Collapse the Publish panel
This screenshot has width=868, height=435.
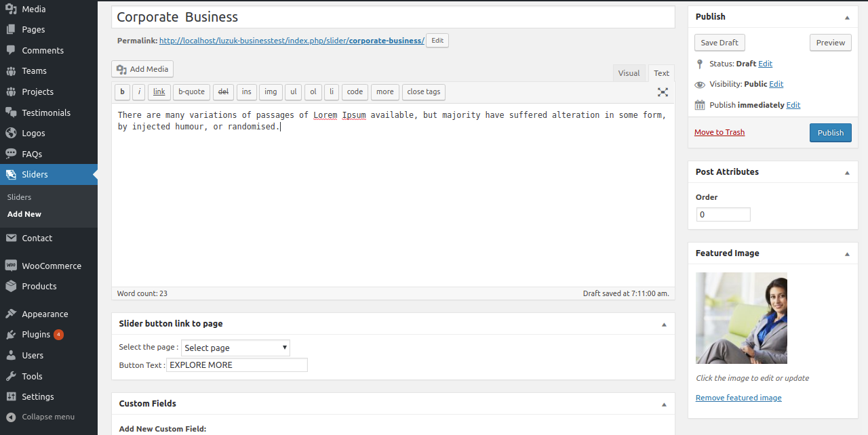[847, 17]
